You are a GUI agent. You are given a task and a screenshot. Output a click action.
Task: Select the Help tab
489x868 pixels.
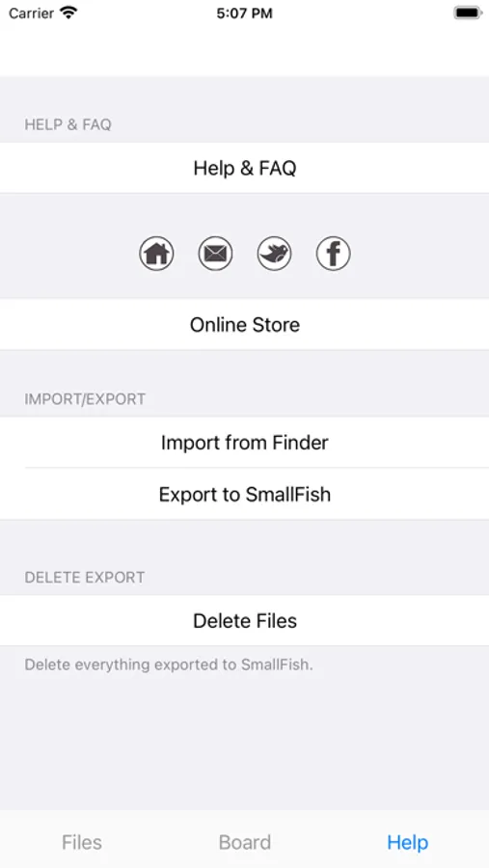[x=408, y=842]
